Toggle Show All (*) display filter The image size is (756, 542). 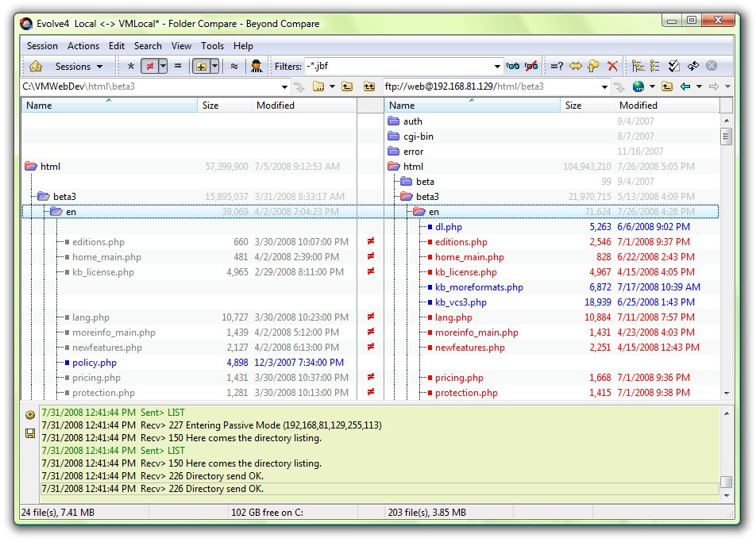pos(131,67)
